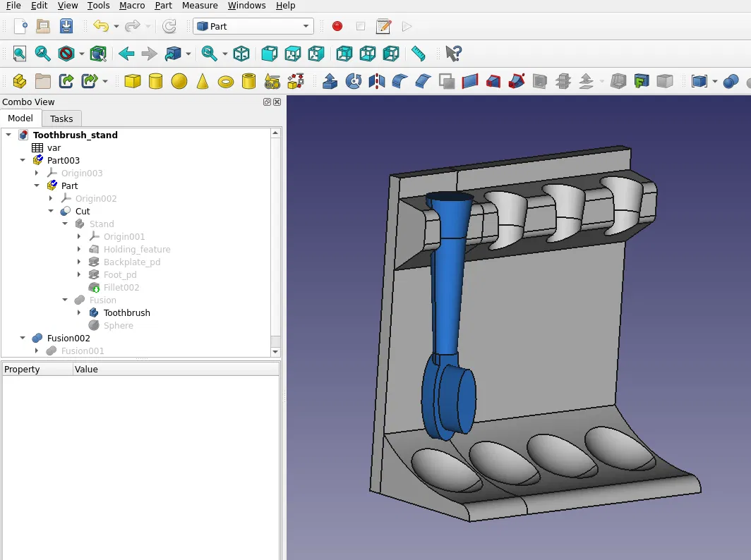Viewport: 751px width, 560px height.
Task: Expand the Fusion001 tree node
Action: click(37, 351)
